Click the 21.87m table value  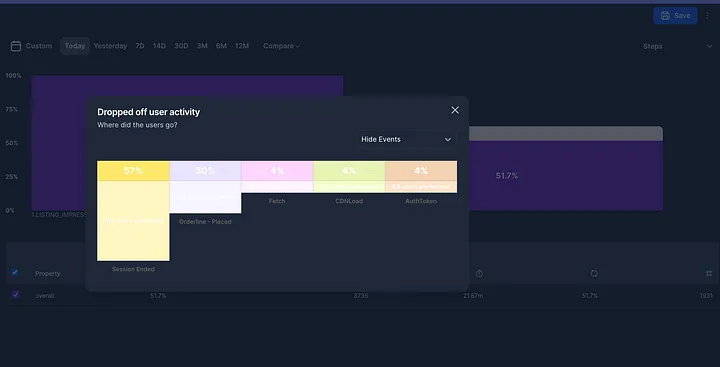(x=473, y=296)
